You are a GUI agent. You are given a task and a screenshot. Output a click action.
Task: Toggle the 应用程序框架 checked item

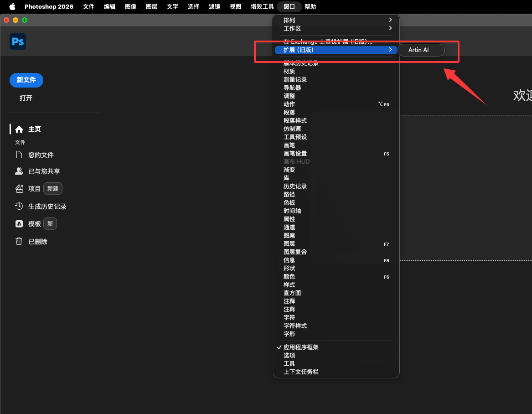[336, 347]
